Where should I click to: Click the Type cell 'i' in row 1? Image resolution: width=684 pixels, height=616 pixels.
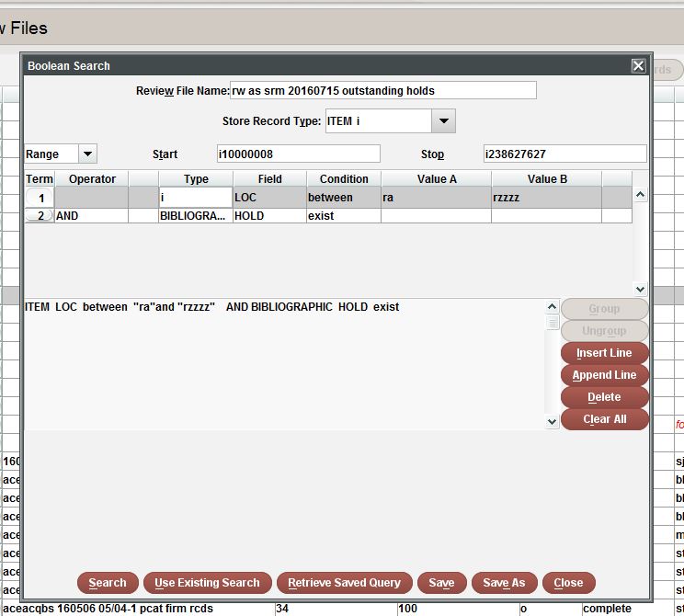pos(196,197)
